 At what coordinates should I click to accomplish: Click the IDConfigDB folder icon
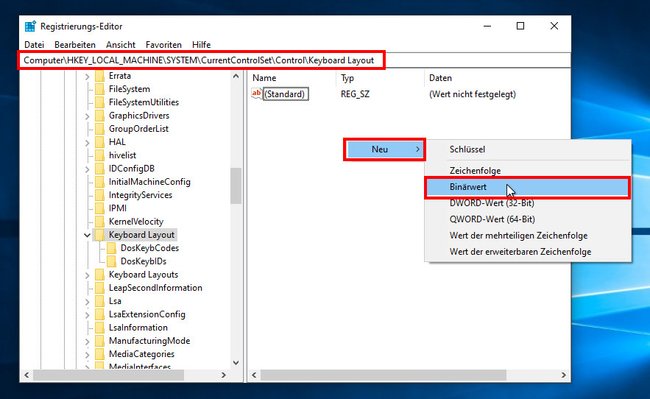tap(99, 169)
